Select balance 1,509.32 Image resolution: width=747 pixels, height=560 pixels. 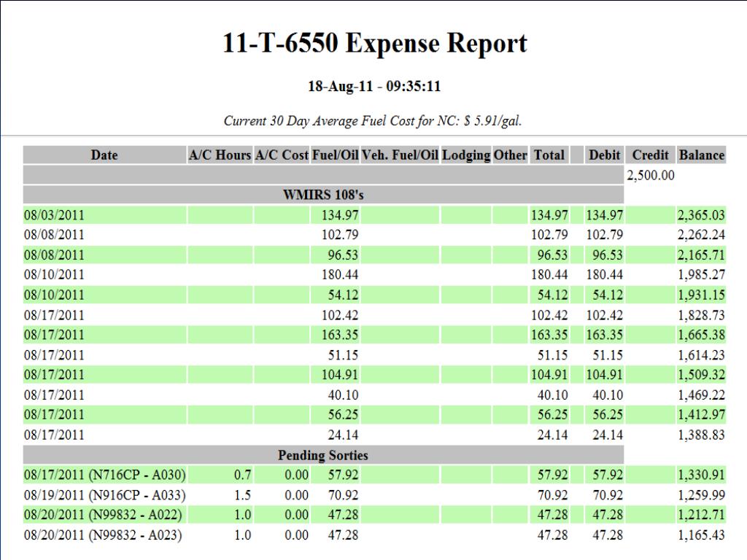(x=701, y=375)
